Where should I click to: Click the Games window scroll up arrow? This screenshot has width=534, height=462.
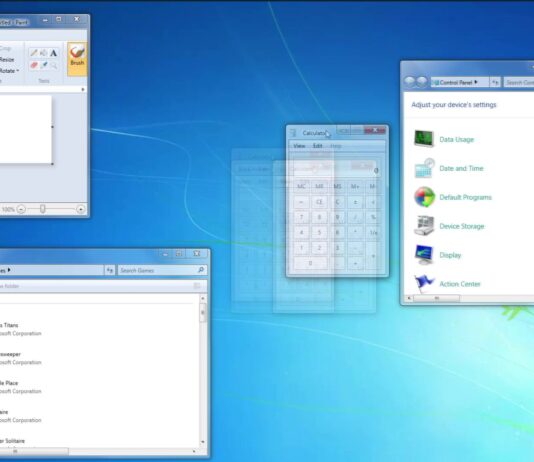(203, 299)
